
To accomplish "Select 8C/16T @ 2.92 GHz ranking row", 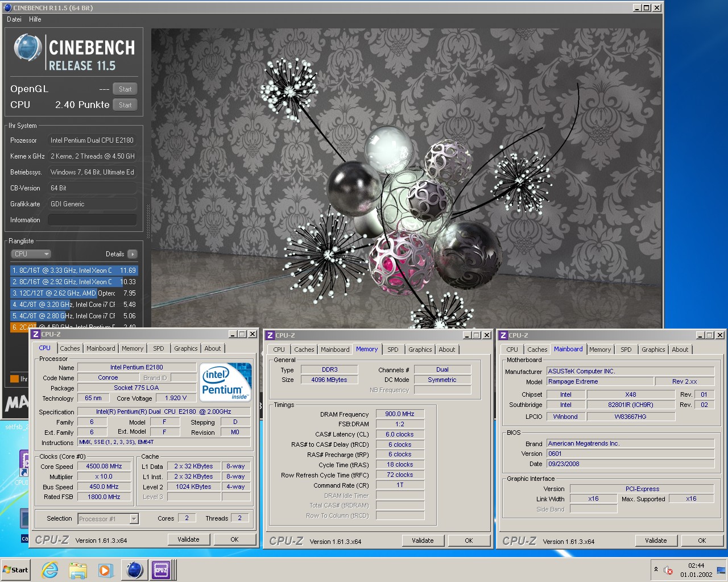I will click(74, 282).
